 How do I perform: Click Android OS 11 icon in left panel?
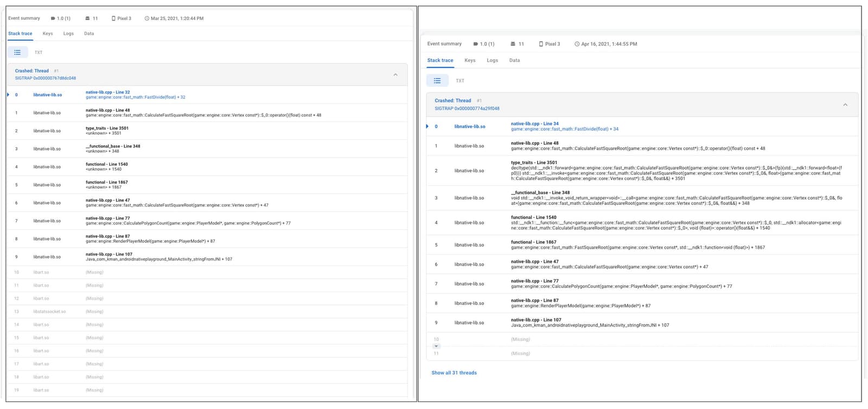pyautogui.click(x=87, y=18)
